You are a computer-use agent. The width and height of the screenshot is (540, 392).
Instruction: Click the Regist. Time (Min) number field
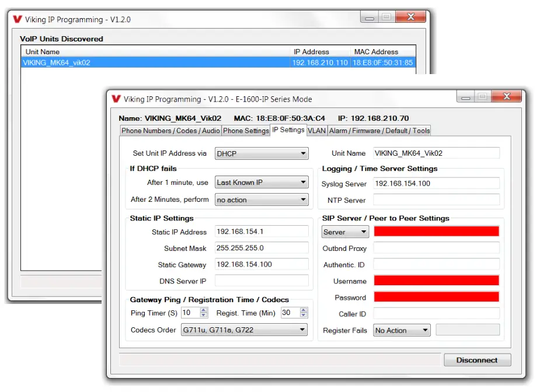coord(290,313)
